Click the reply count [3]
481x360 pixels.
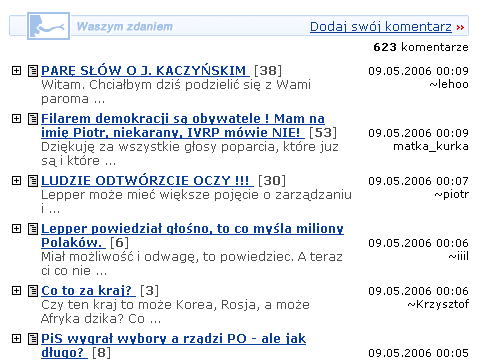149,291
